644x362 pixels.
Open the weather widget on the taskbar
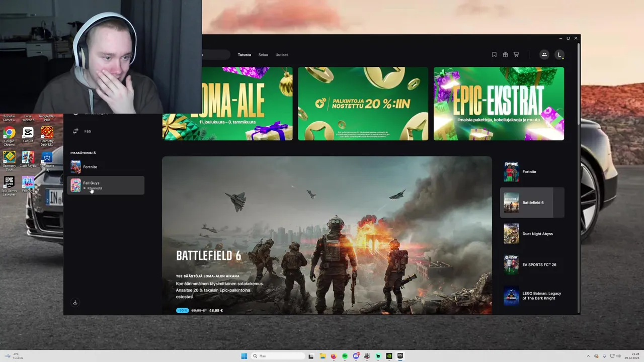tap(14, 356)
